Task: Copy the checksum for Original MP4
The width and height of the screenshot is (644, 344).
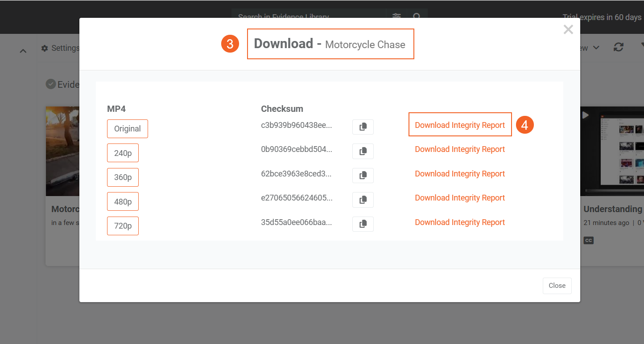Action: click(363, 127)
